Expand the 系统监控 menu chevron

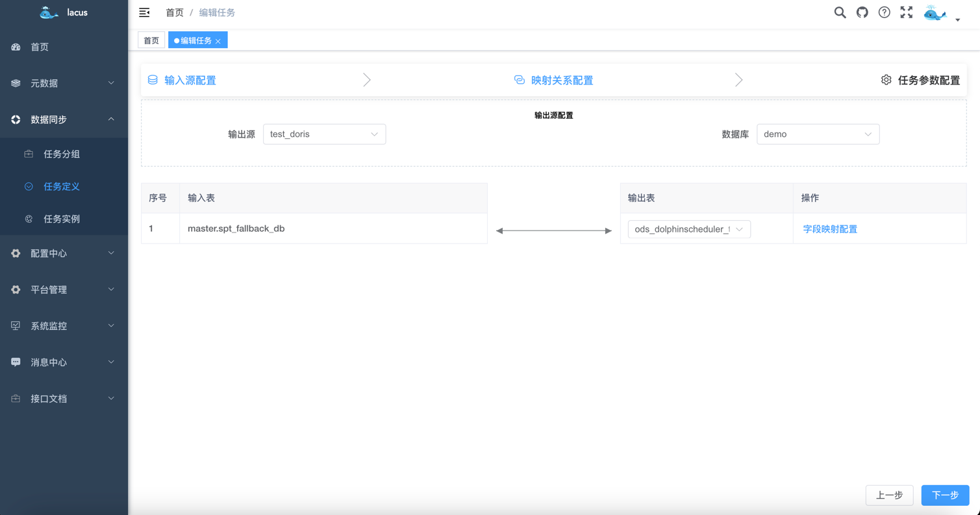click(111, 326)
